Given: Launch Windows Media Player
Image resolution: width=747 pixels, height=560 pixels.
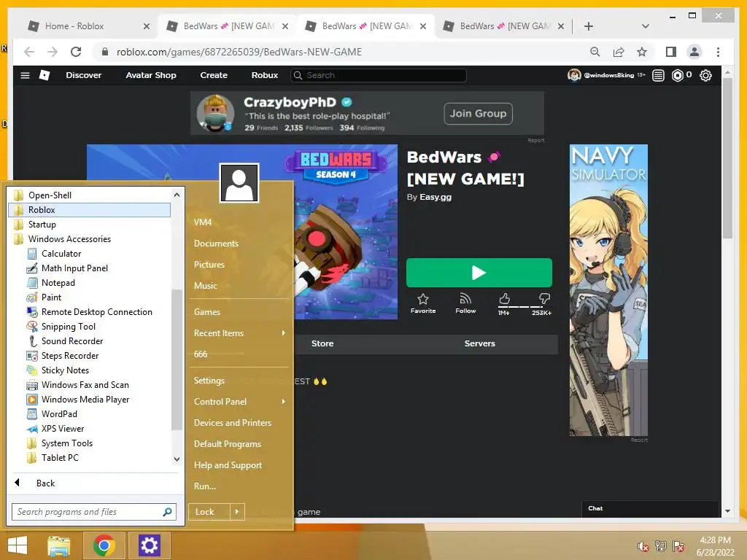Looking at the screenshot, I should [77, 400].
